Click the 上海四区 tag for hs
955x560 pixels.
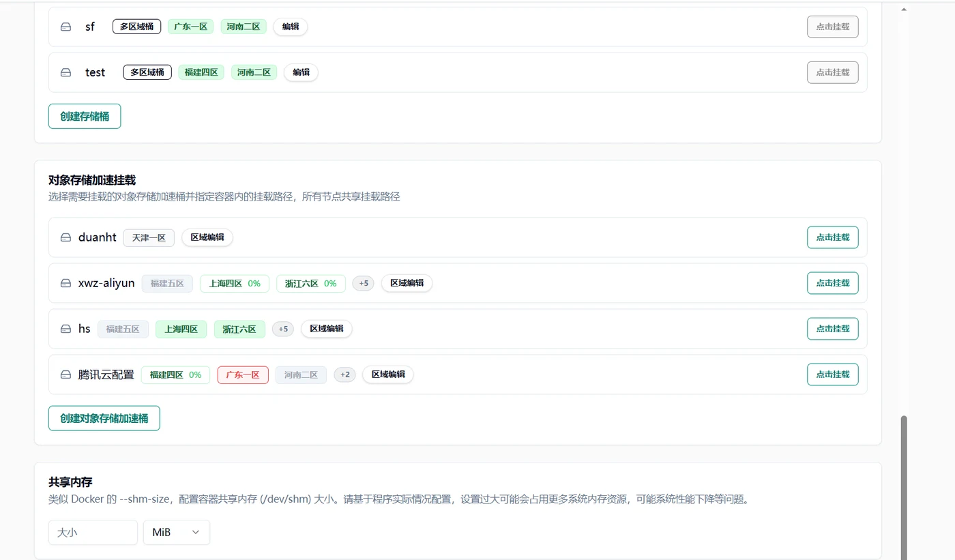181,329
